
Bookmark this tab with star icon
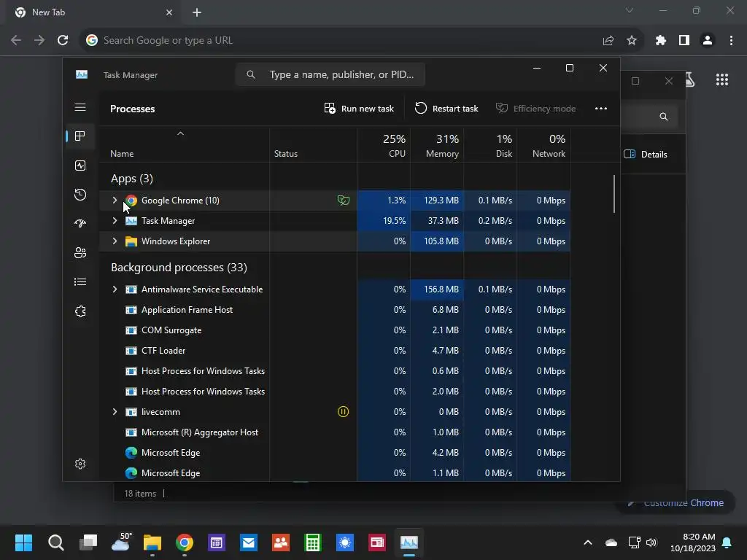click(632, 41)
